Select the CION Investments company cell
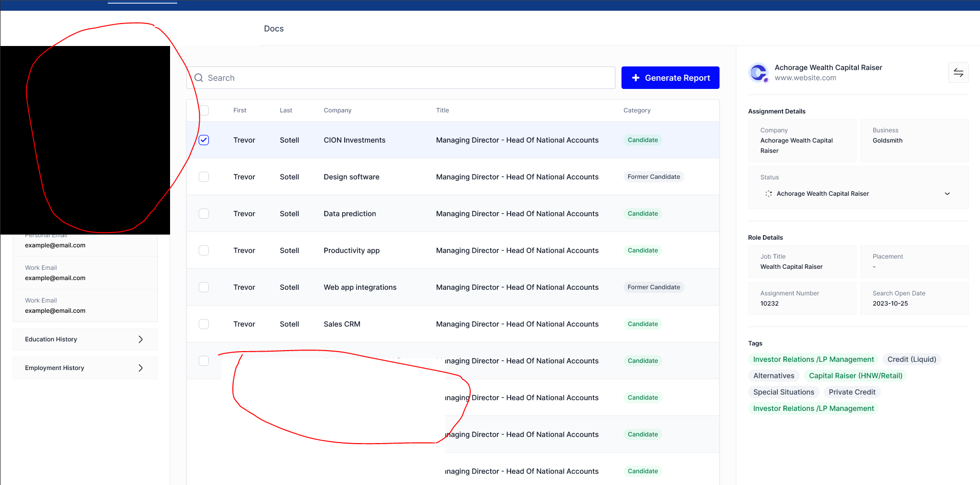980x485 pixels. point(354,140)
